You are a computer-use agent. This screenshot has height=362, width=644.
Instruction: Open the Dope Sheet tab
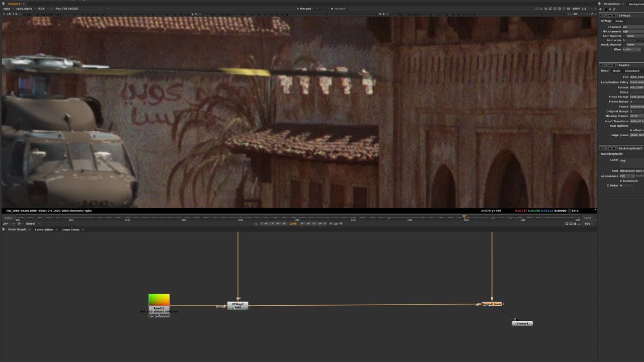70,229
